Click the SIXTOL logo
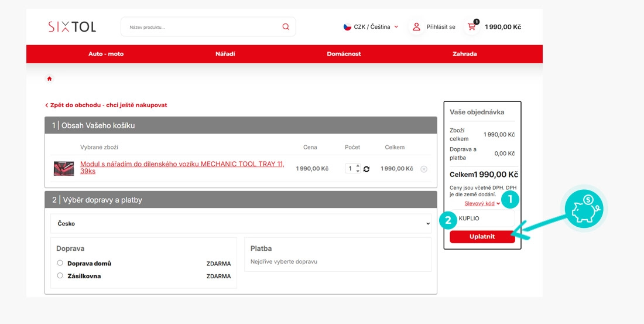Viewport: 644px width, 324px height. (72, 27)
